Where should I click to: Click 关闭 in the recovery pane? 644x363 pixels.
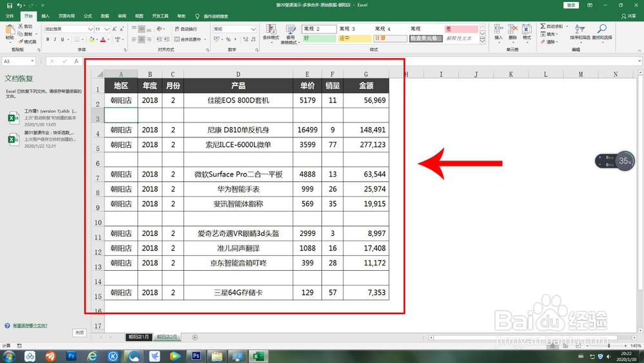click(x=80, y=333)
